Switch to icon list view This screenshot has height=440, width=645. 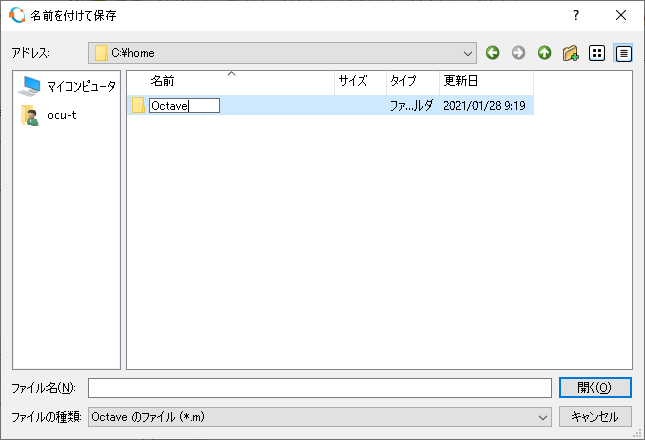(x=597, y=53)
